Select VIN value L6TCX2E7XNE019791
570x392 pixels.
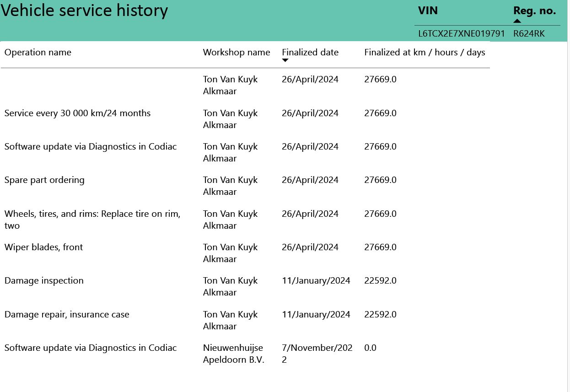[x=462, y=33]
